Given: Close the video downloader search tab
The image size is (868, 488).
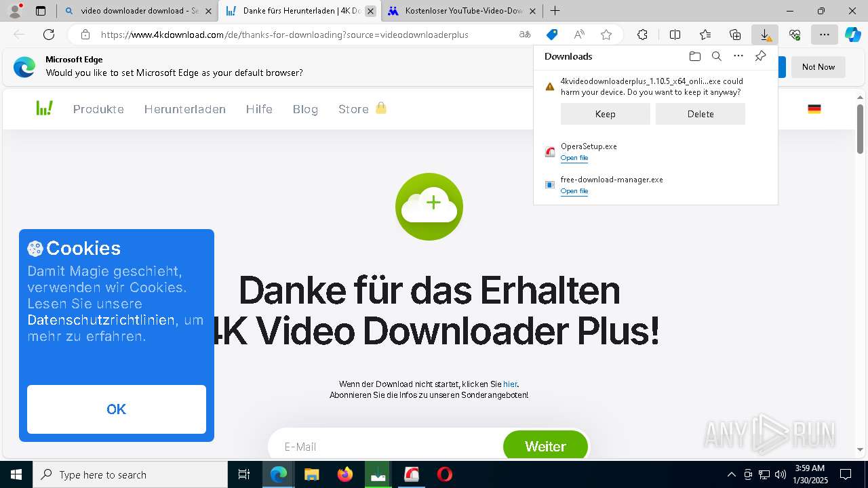Looking at the screenshot, I should tap(208, 11).
